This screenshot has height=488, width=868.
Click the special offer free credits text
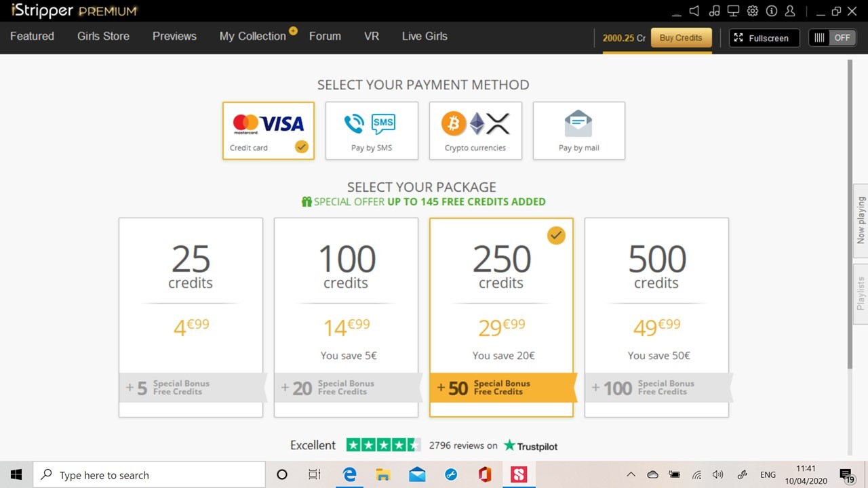coord(424,201)
